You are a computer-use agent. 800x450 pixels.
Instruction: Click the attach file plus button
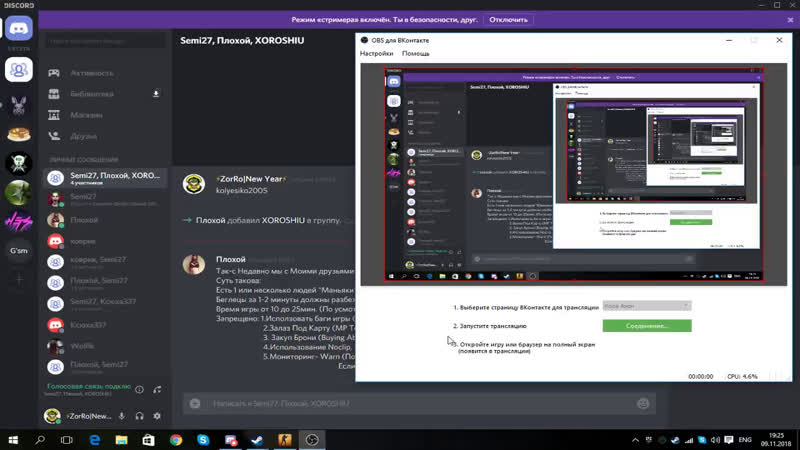[x=195, y=404]
